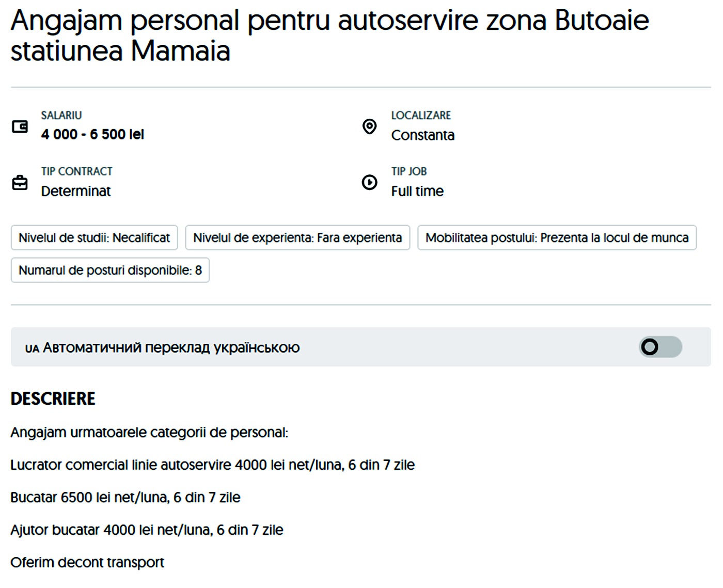Screen dimensions: 723x588
Task: Click the salary wallet icon
Action: (x=20, y=126)
